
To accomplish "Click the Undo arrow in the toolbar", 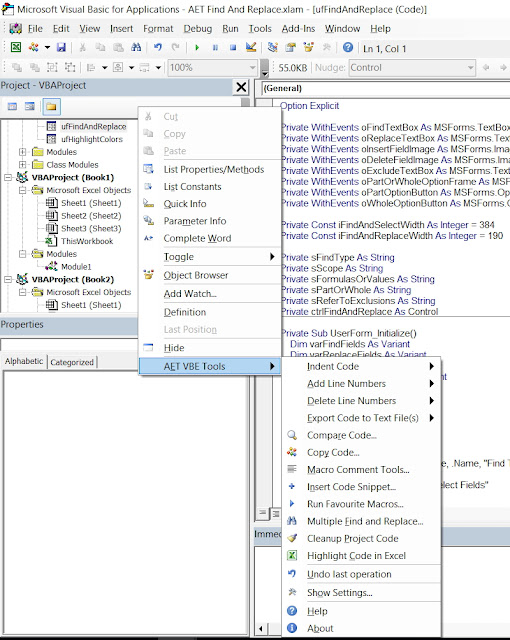I will (157, 48).
